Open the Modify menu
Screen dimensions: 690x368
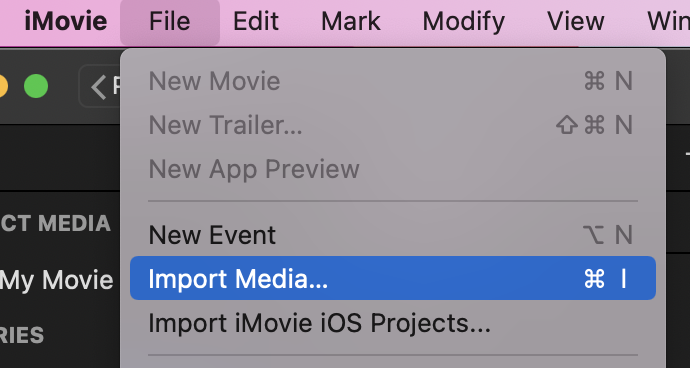463,21
